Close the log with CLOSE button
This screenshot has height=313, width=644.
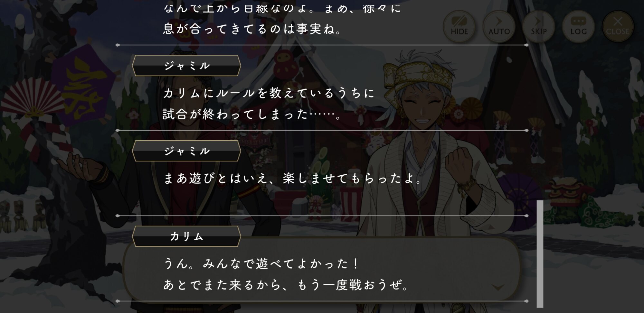[618, 26]
